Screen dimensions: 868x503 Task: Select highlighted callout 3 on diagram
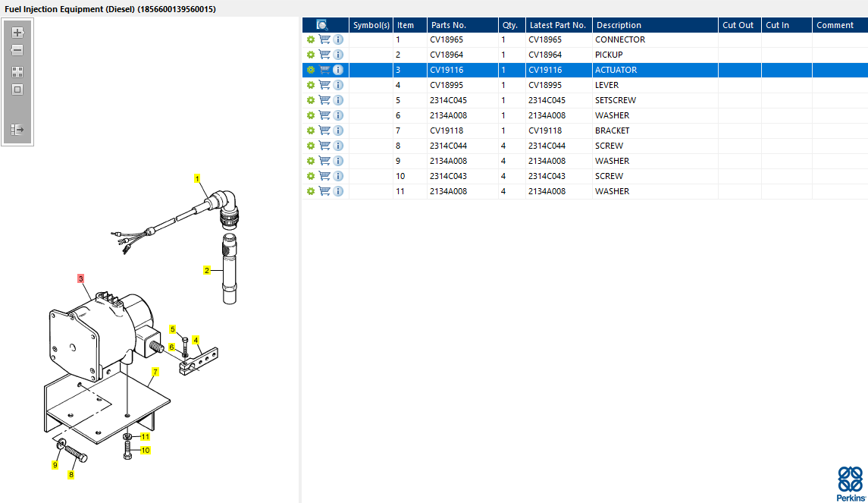click(81, 278)
